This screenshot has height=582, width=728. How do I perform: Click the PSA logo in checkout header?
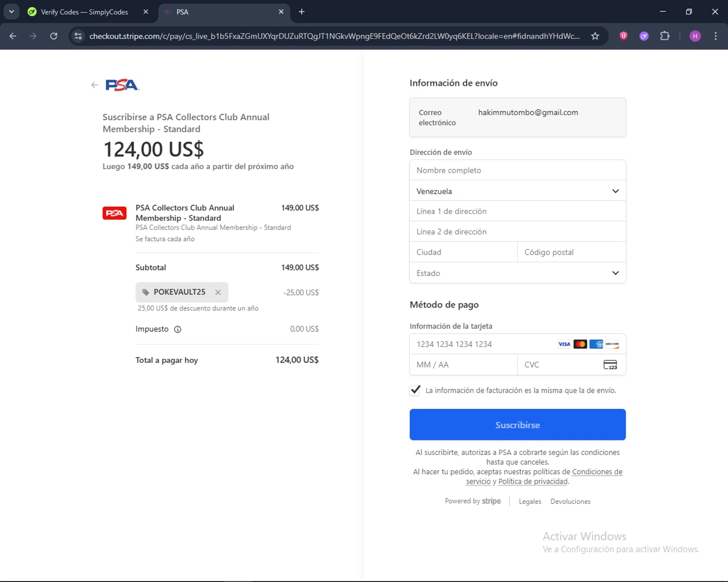(x=122, y=85)
